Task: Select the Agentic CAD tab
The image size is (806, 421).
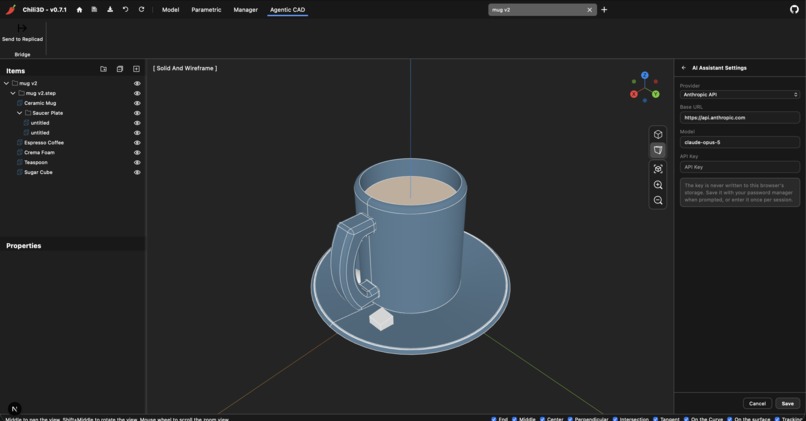Action: 287,10
